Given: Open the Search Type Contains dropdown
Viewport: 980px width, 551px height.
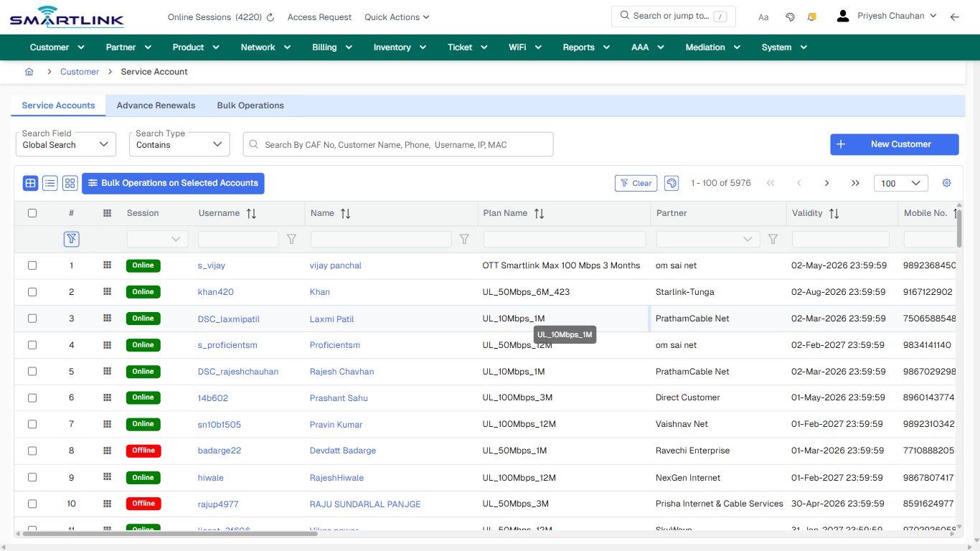Looking at the screenshot, I should [x=179, y=143].
